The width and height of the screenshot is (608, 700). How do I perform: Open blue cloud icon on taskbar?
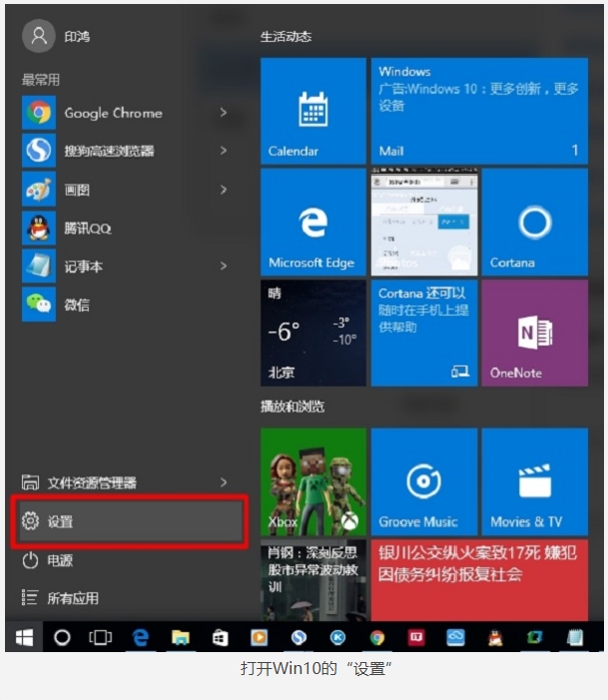pyautogui.click(x=456, y=637)
